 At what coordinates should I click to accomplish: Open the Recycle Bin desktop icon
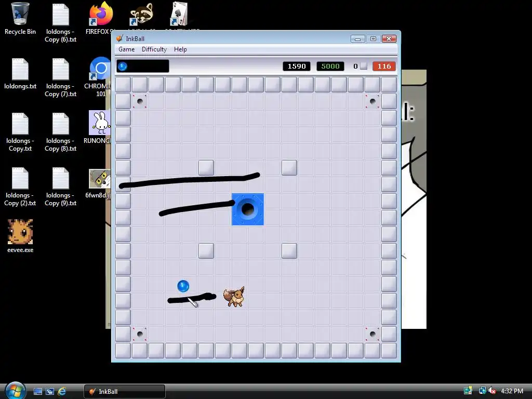point(20,19)
